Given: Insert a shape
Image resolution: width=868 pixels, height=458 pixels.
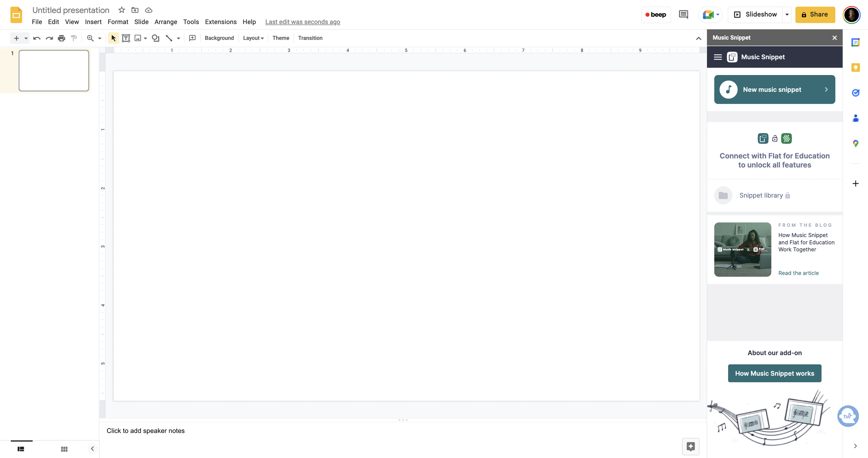Looking at the screenshot, I should (156, 38).
